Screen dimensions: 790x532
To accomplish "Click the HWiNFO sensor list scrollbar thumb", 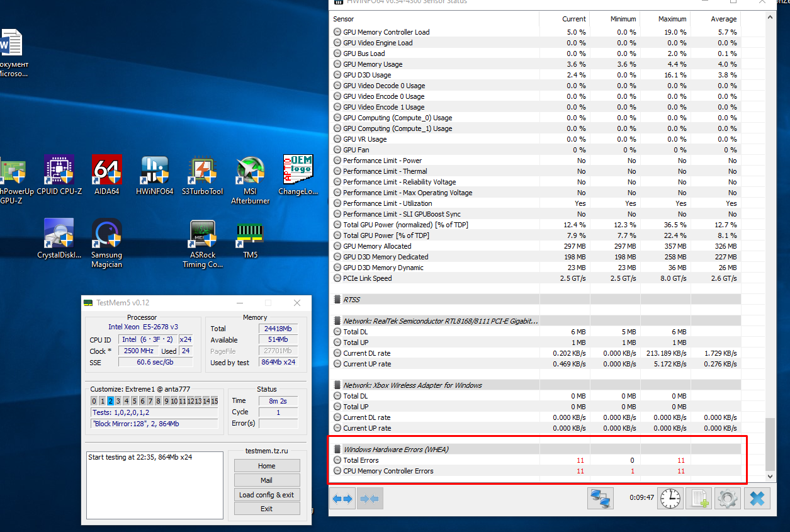I will tap(770, 444).
